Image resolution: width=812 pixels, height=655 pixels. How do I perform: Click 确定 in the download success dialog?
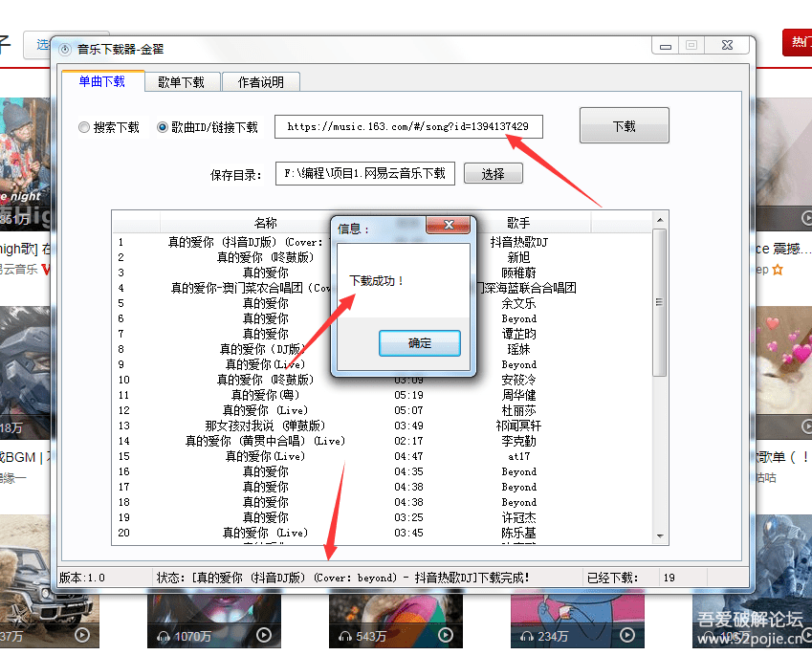420,342
